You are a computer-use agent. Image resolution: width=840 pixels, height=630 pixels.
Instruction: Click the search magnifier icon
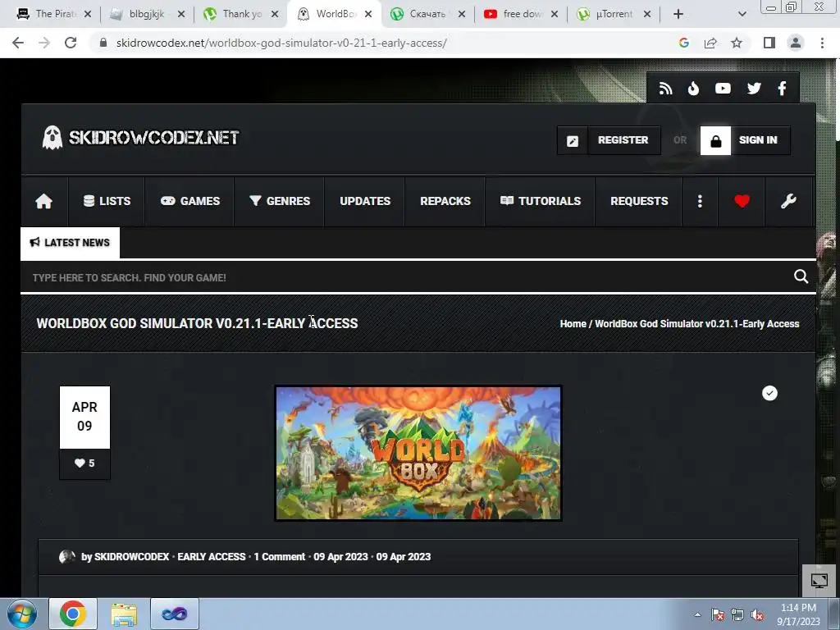(801, 276)
